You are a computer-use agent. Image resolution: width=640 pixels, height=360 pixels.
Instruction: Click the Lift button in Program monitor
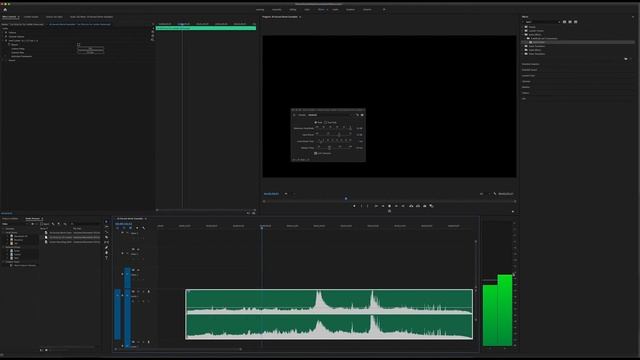tap(411, 206)
